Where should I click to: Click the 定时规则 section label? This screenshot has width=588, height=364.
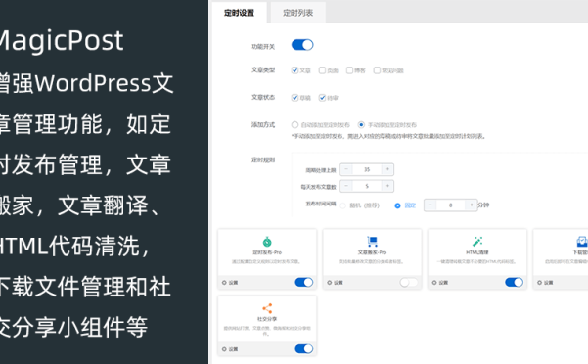263,159
